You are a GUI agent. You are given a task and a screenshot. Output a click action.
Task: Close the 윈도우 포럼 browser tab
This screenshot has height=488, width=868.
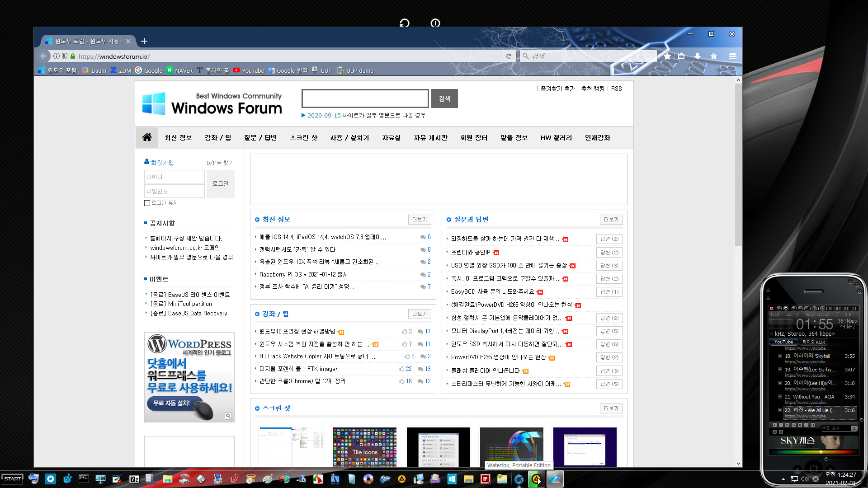click(128, 41)
